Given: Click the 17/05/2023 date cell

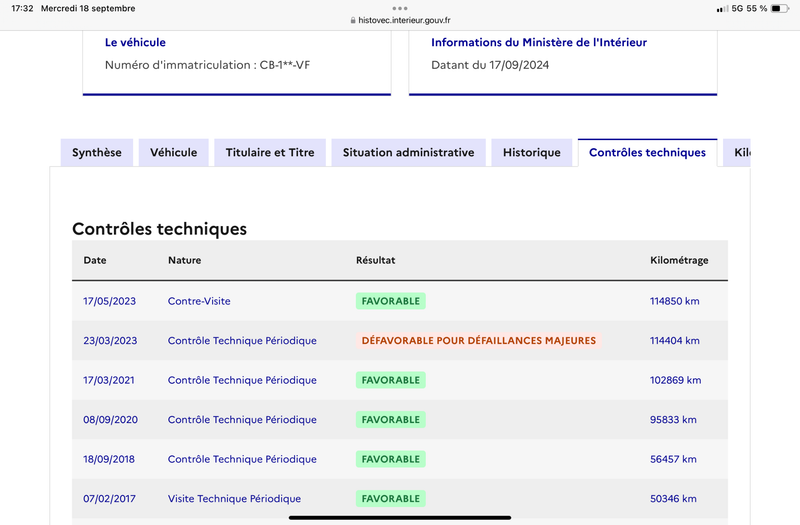Looking at the screenshot, I should coord(110,301).
